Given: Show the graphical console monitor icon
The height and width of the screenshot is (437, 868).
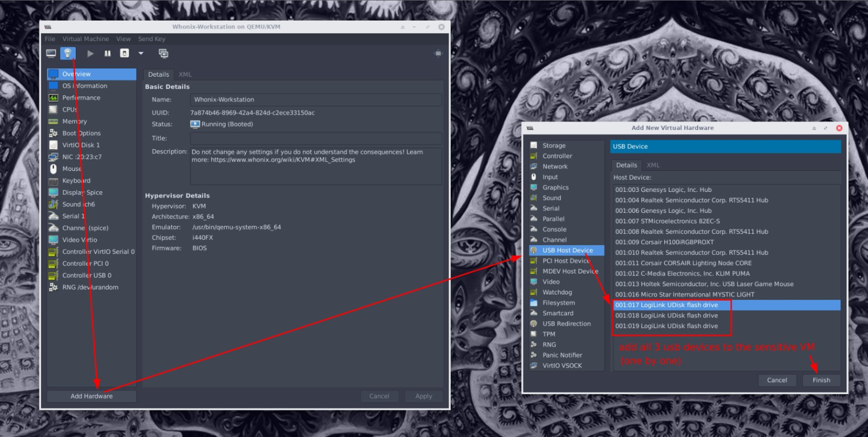Looking at the screenshot, I should click(51, 53).
